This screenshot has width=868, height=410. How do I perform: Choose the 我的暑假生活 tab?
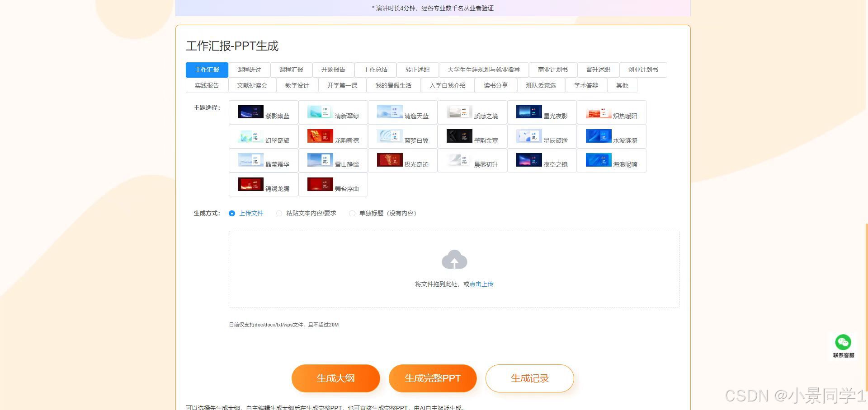[x=393, y=85]
